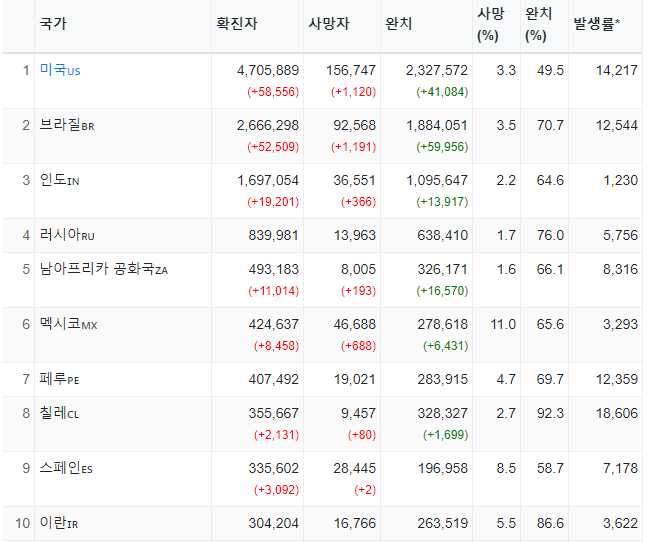Select the 칠레 CL country name
The width and height of the screenshot is (647, 543).
click(59, 413)
